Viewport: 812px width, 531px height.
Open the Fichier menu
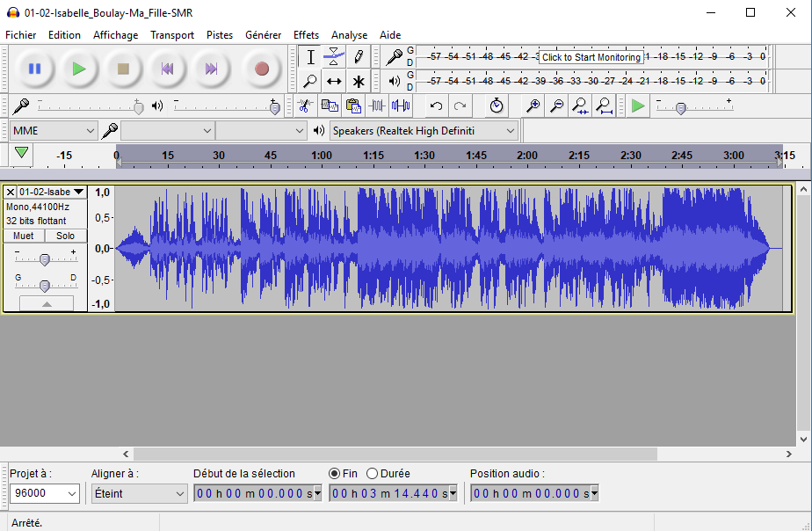pos(21,34)
